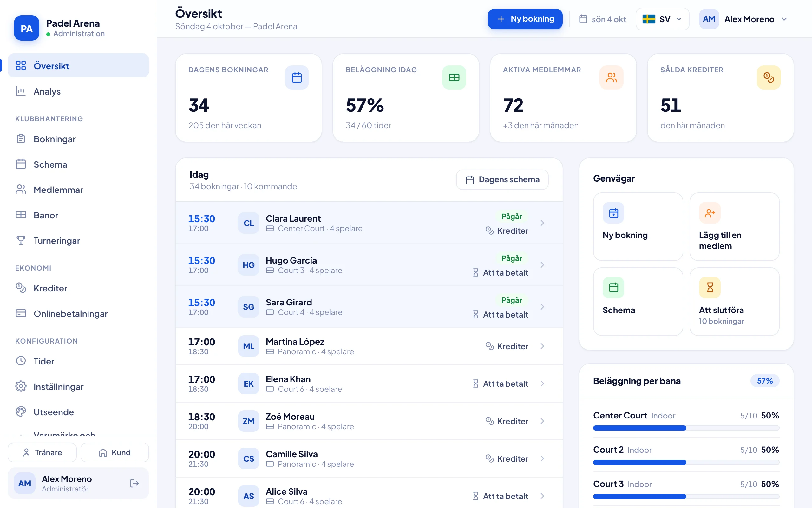The image size is (812, 508).
Task: Click the Center Court occupancy bar
Action: [x=686, y=428]
